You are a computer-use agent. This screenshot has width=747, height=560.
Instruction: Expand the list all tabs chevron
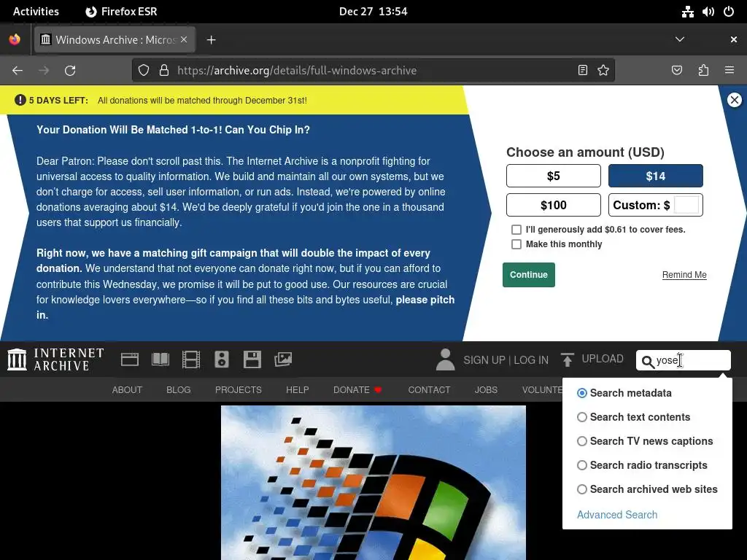[x=680, y=39]
